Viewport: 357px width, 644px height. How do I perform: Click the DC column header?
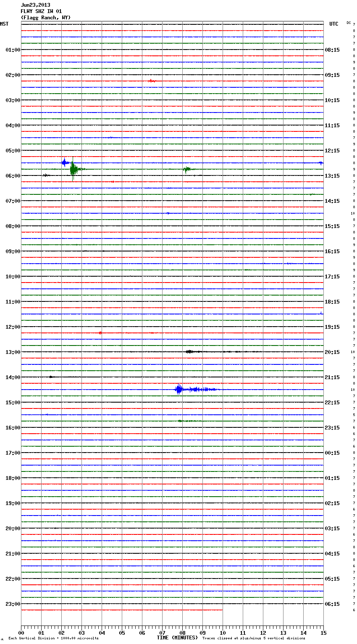[349, 23]
